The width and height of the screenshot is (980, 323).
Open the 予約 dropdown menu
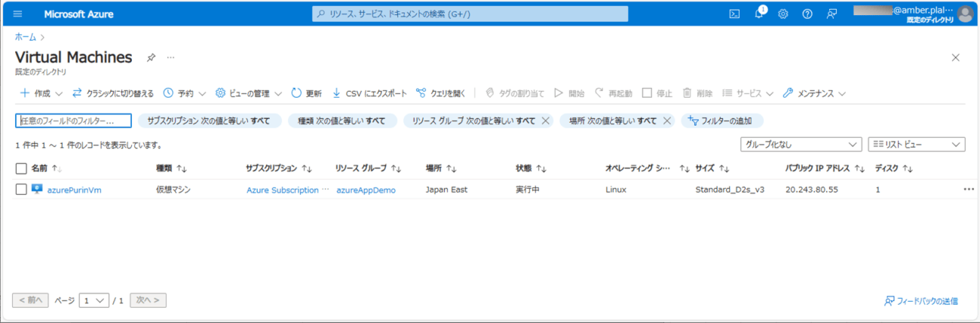pos(185,93)
